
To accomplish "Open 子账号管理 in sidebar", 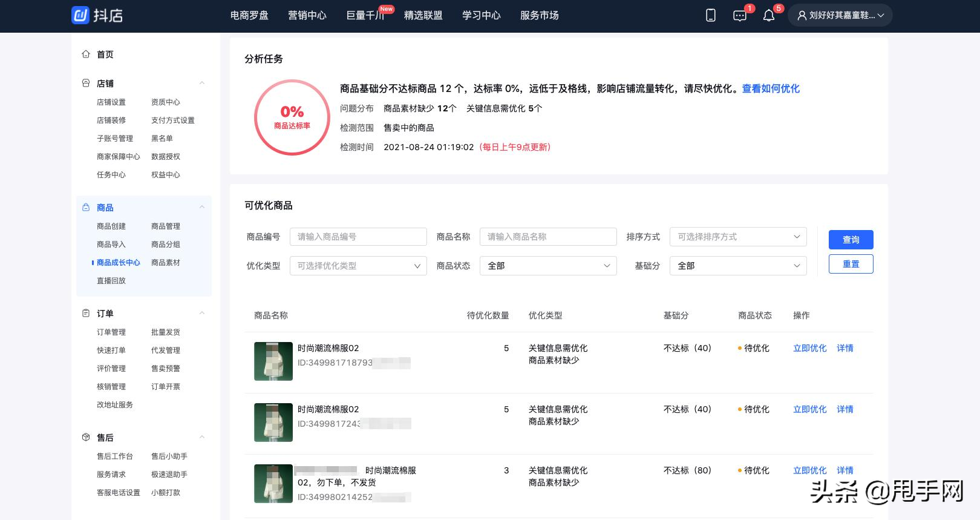I will pos(115,139).
